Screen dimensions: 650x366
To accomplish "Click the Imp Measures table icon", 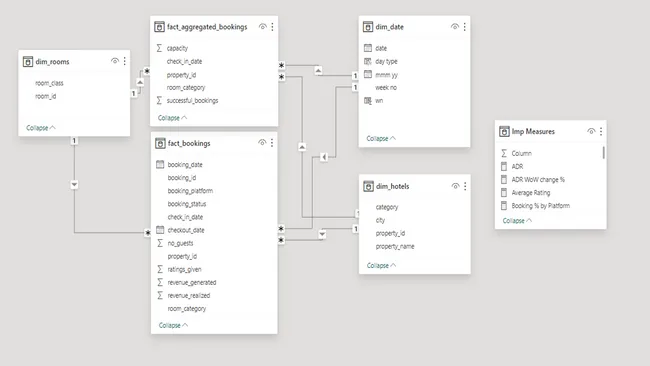I will coord(504,132).
